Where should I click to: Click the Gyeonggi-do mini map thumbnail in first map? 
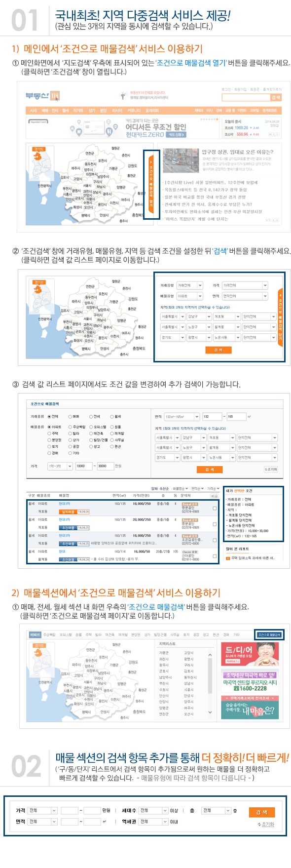39,155
